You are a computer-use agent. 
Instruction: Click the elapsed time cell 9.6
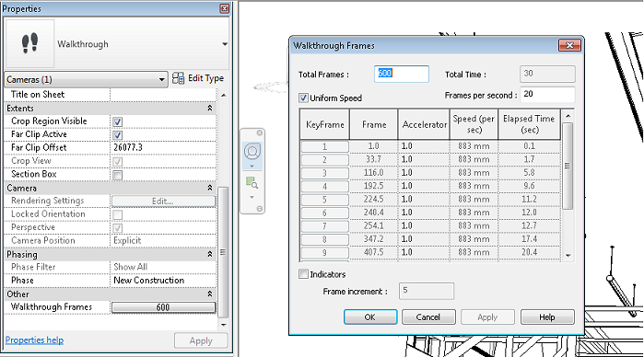pyautogui.click(x=529, y=186)
